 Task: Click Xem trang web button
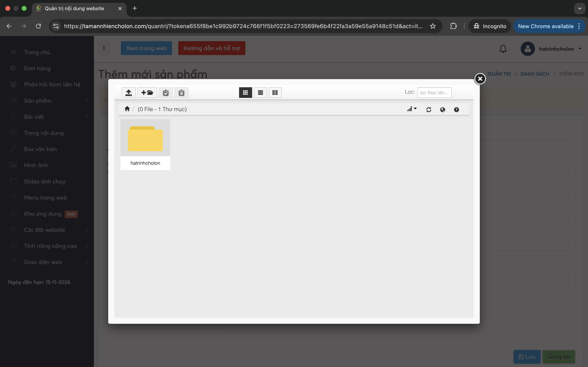(146, 48)
